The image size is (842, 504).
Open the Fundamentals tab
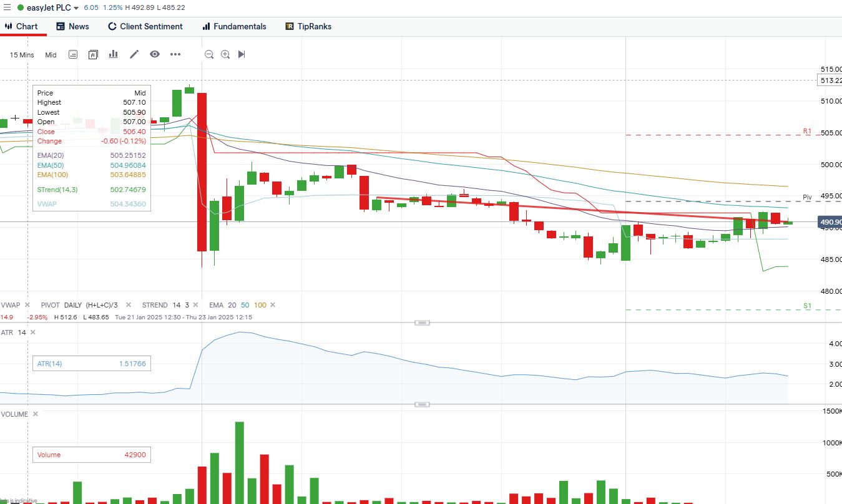tap(234, 26)
